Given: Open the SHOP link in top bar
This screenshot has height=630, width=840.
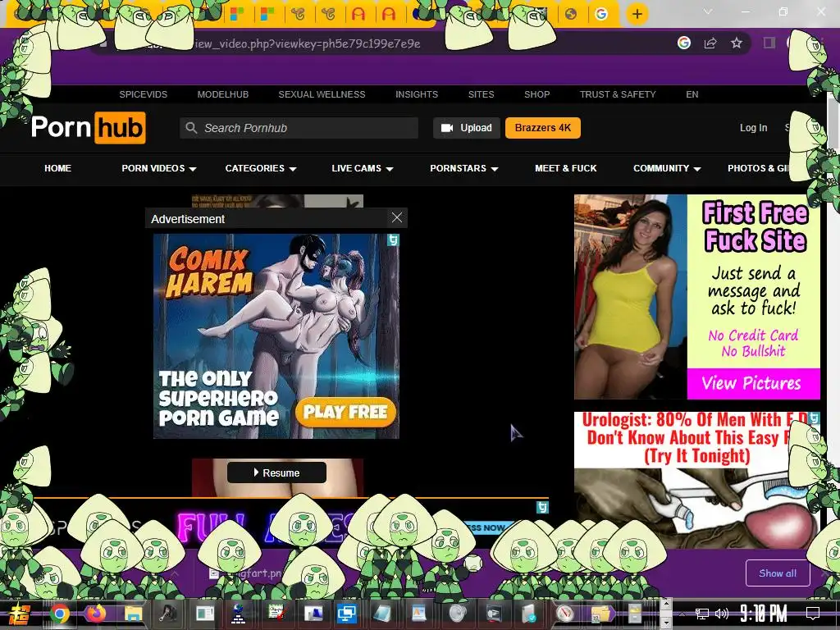Looking at the screenshot, I should [x=536, y=94].
